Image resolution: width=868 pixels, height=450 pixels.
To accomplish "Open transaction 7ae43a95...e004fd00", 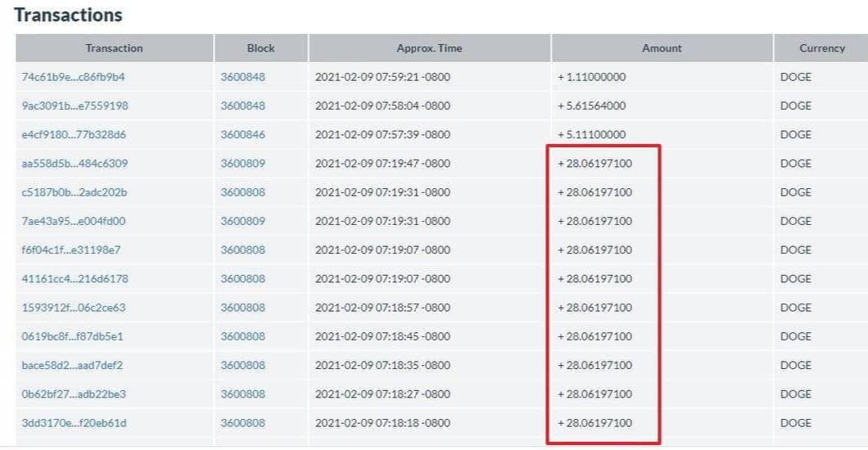I will (x=74, y=221).
